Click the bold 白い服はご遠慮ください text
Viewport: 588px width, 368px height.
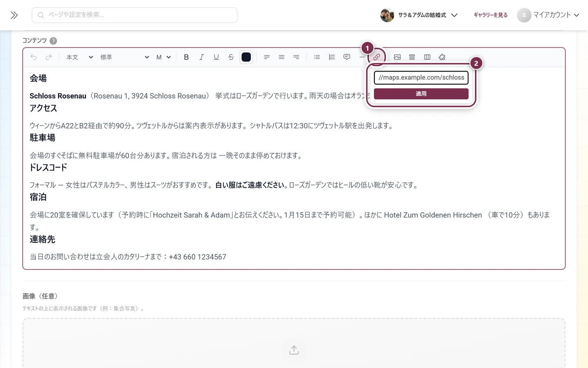tap(250, 185)
